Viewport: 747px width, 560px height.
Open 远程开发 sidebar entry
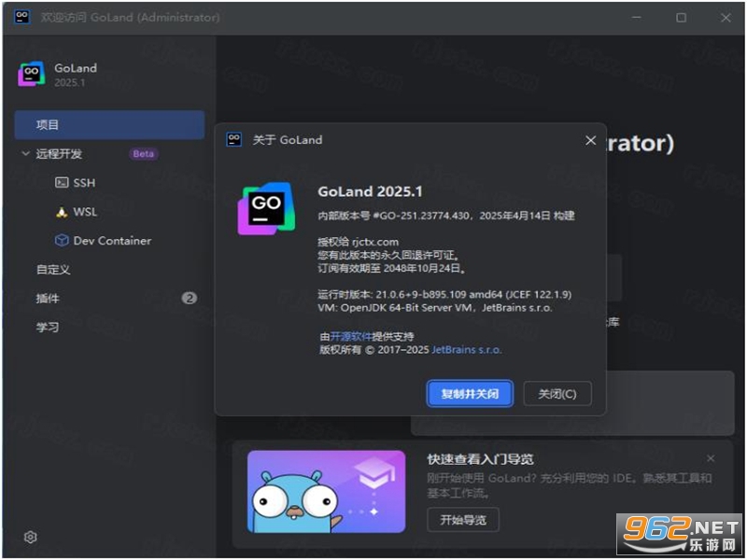pyautogui.click(x=59, y=154)
